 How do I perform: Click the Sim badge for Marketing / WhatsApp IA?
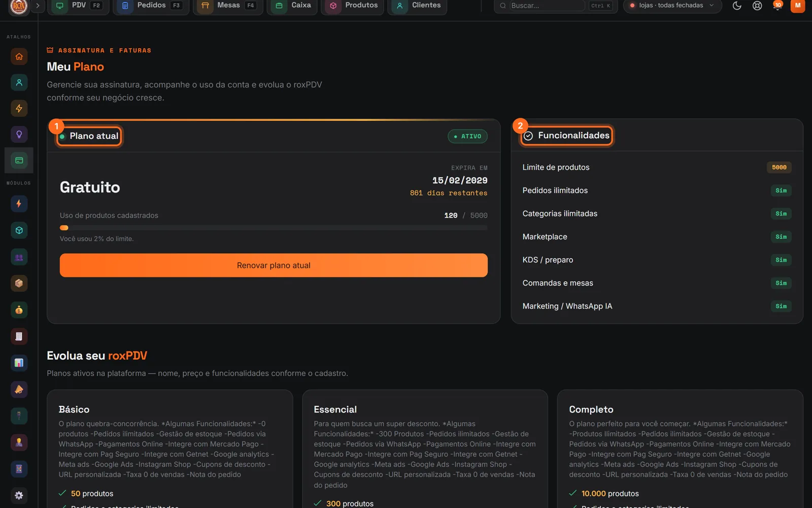tap(781, 306)
